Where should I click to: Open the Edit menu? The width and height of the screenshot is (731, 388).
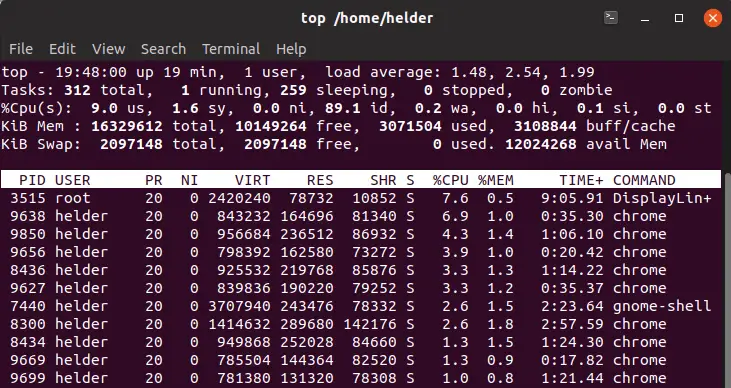click(x=62, y=49)
